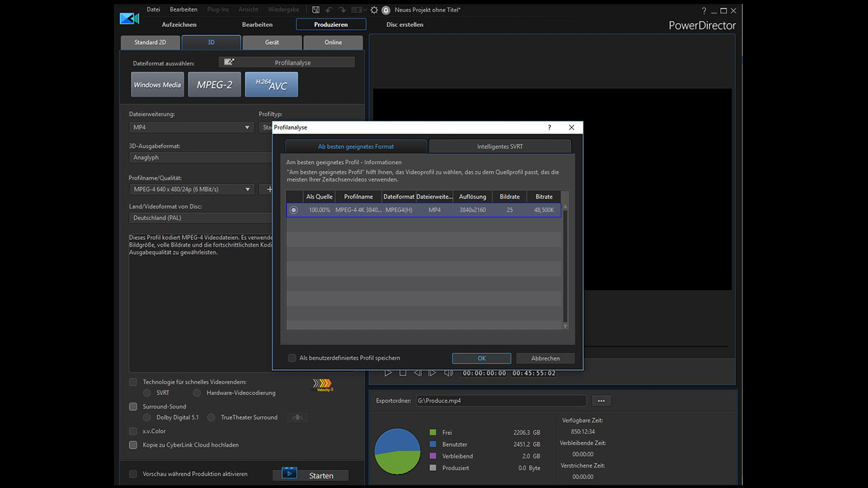
Task: Click the save project icon
Action: point(316,10)
